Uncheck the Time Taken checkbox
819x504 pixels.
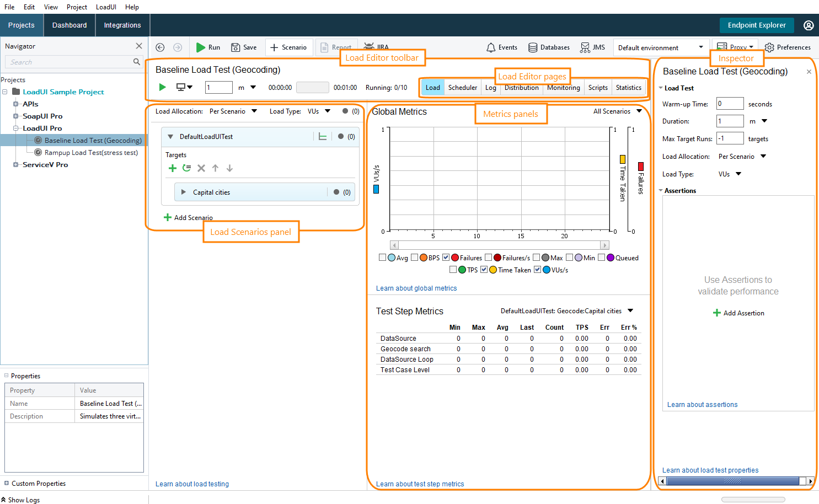484,270
